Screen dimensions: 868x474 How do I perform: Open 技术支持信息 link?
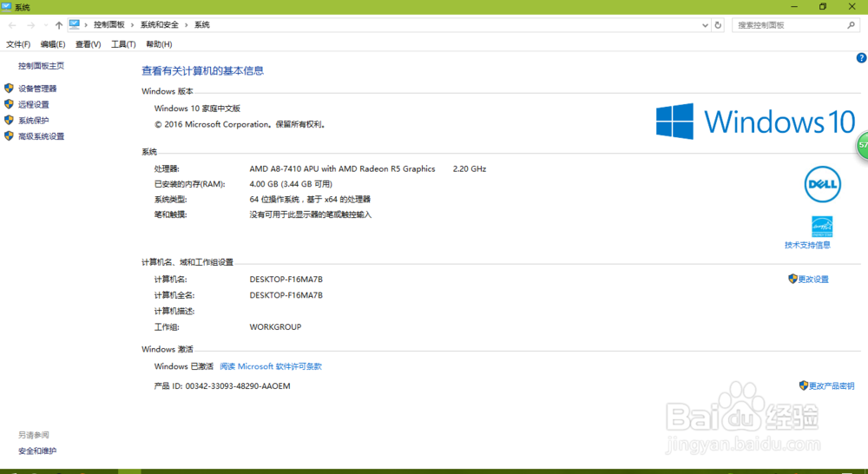click(807, 246)
